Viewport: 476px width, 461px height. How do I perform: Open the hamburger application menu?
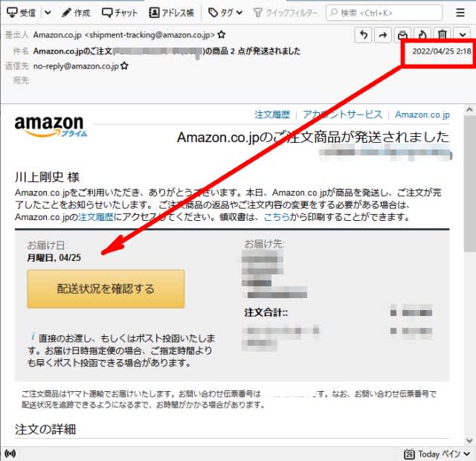click(460, 13)
